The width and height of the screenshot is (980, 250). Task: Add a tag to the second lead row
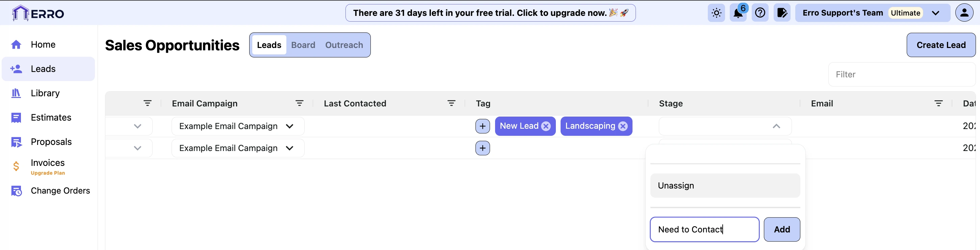click(x=482, y=148)
